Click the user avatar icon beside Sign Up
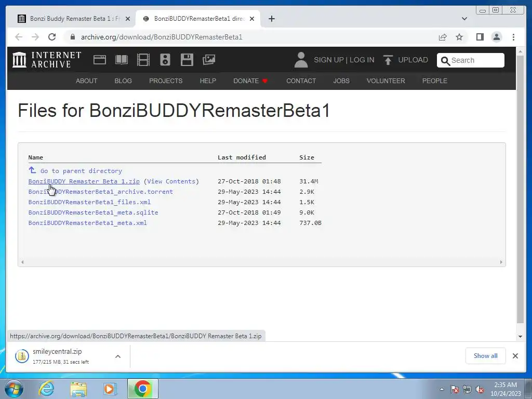Screen dimensions: 532x399 point(301,60)
